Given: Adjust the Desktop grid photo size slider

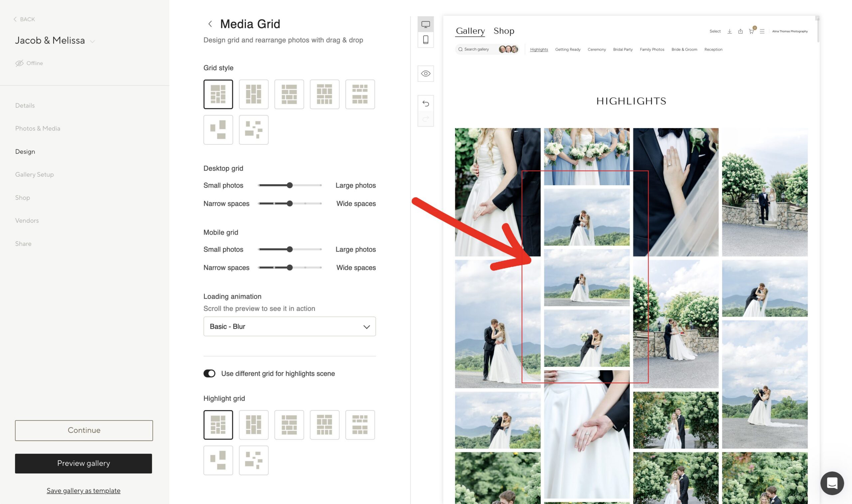Looking at the screenshot, I should [x=290, y=185].
